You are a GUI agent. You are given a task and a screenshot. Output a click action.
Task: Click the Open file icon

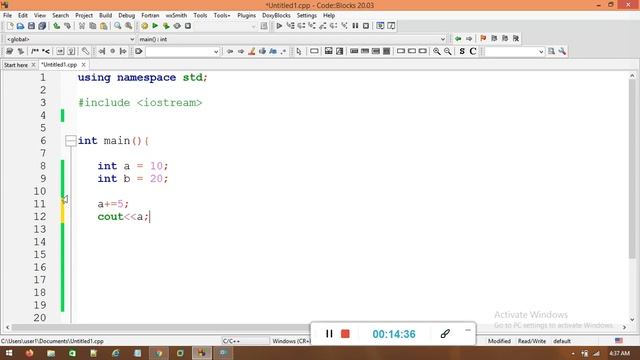coord(20,26)
